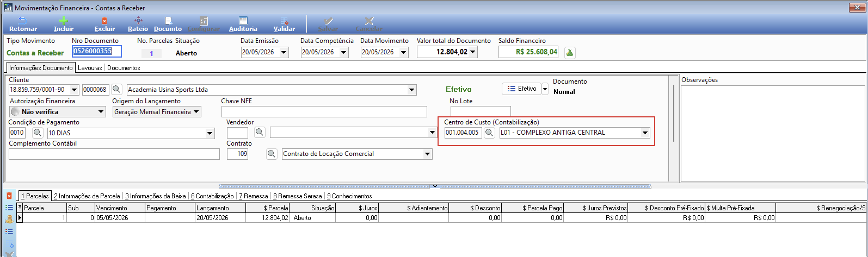868x257 pixels.
Task: Click the Configurar toolbar icon
Action: coord(204,24)
